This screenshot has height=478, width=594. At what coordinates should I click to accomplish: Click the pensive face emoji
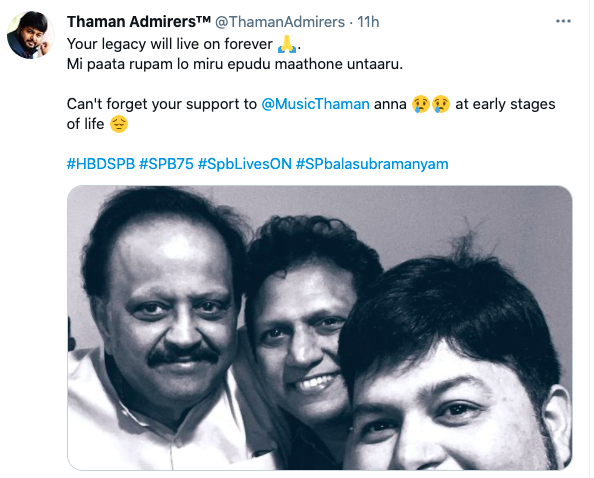pos(119,124)
